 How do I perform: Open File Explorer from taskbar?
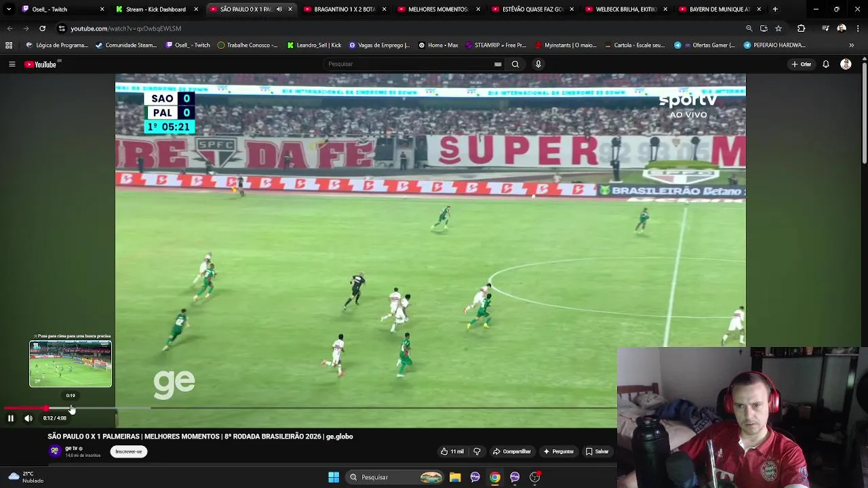[455, 477]
